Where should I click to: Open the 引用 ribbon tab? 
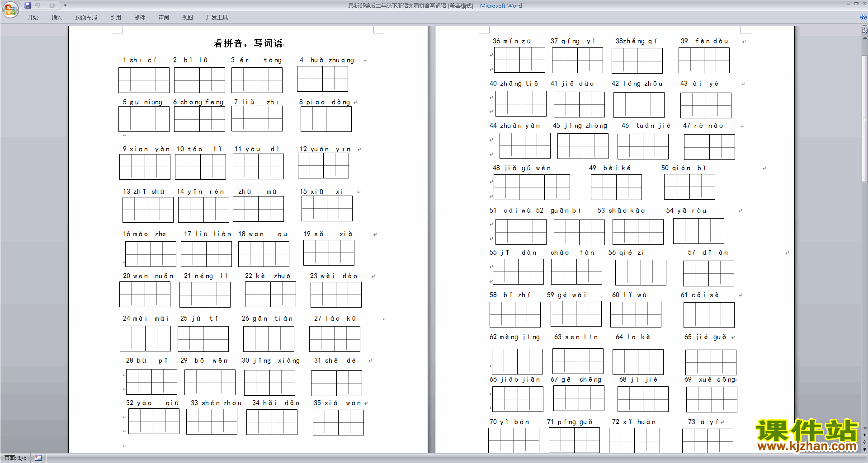pyautogui.click(x=116, y=18)
